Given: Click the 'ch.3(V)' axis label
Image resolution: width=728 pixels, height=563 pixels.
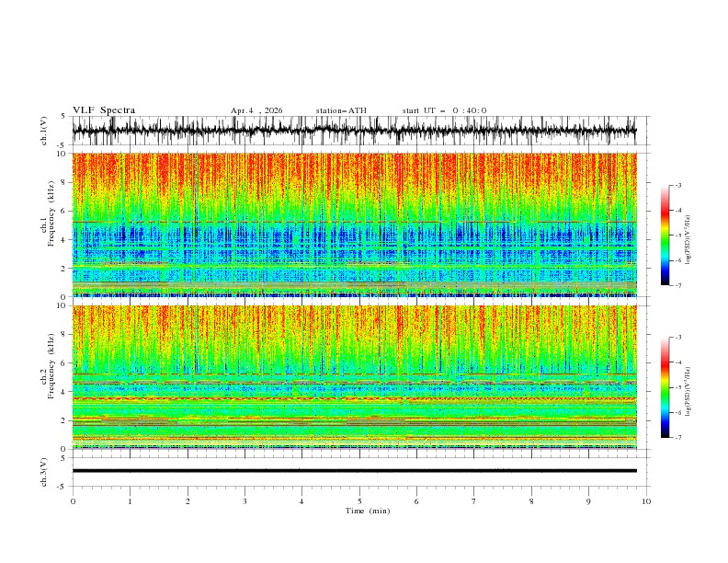Looking at the screenshot, I should pyautogui.click(x=44, y=472).
